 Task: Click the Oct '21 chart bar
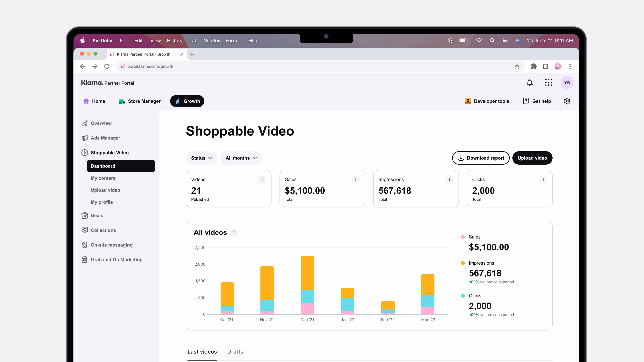pos(227,298)
